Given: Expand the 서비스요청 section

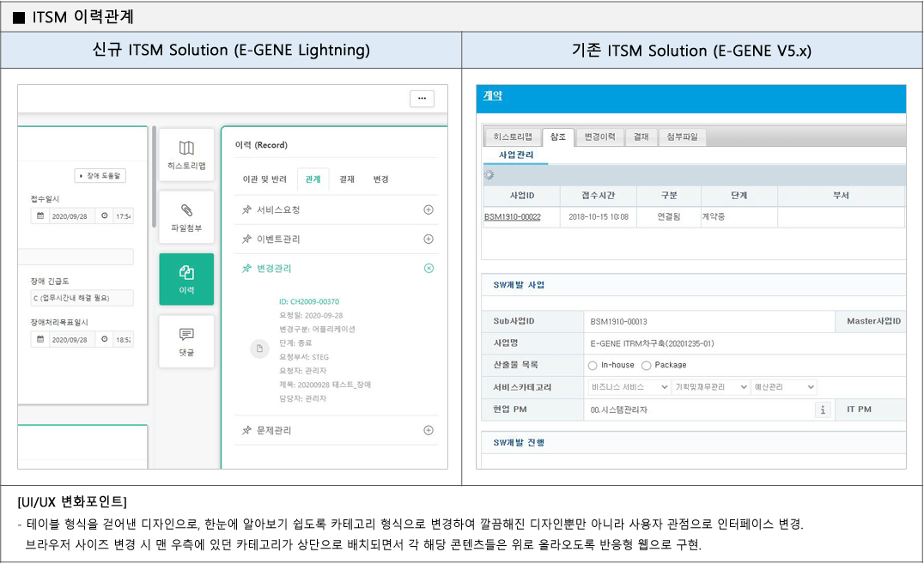Looking at the screenshot, I should tap(429, 209).
